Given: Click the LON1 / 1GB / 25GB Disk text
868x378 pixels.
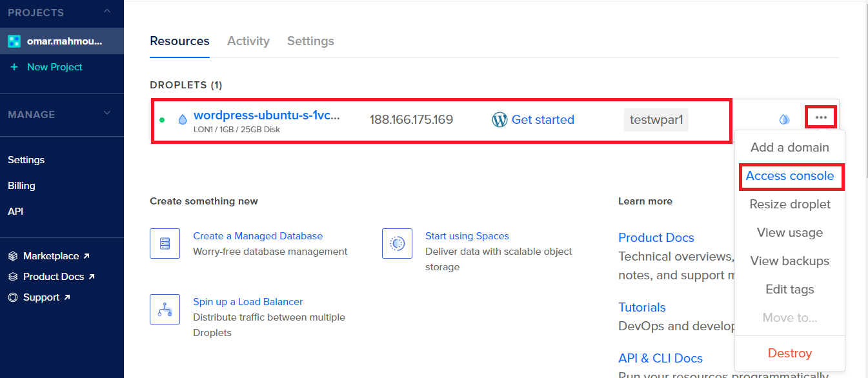Looking at the screenshot, I should (x=237, y=130).
